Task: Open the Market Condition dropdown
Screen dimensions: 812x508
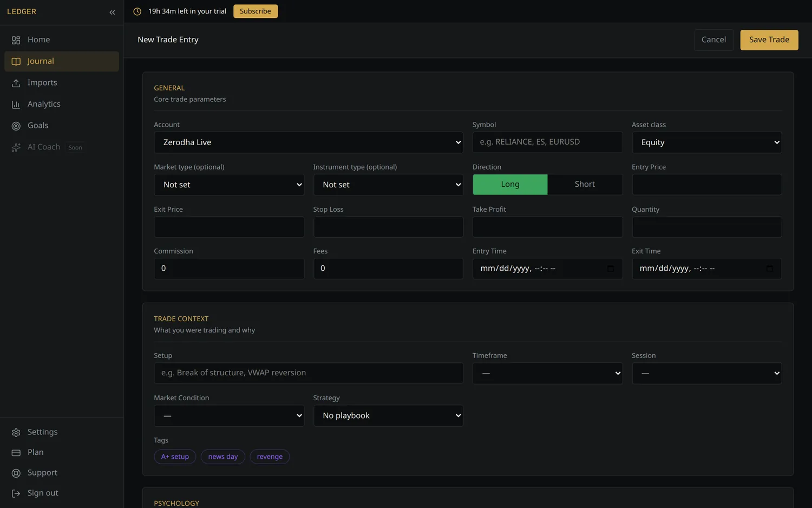Action: [229, 415]
